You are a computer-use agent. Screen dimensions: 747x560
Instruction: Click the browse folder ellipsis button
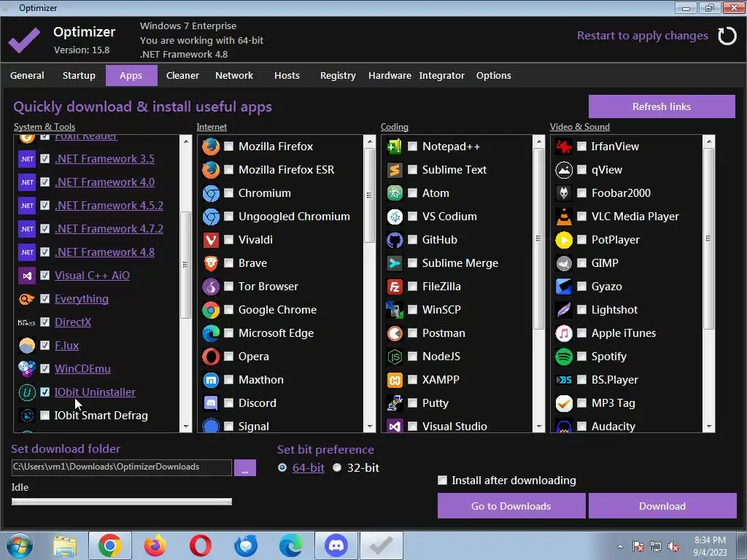click(x=245, y=468)
